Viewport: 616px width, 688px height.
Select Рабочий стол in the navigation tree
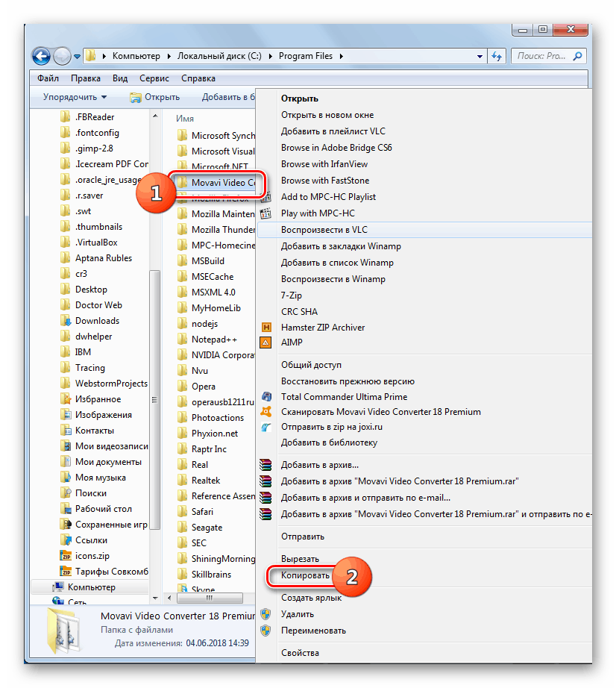(x=104, y=509)
